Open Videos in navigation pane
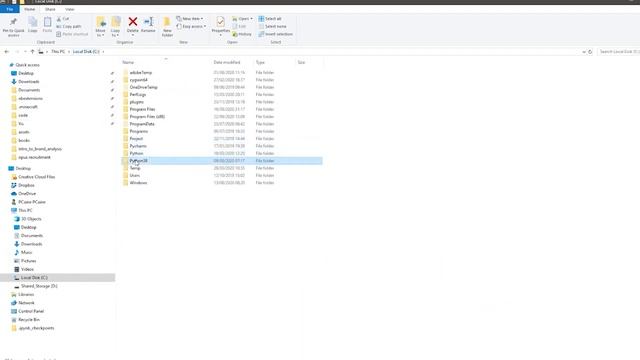Viewport: 640px width, 360px height. (27, 269)
